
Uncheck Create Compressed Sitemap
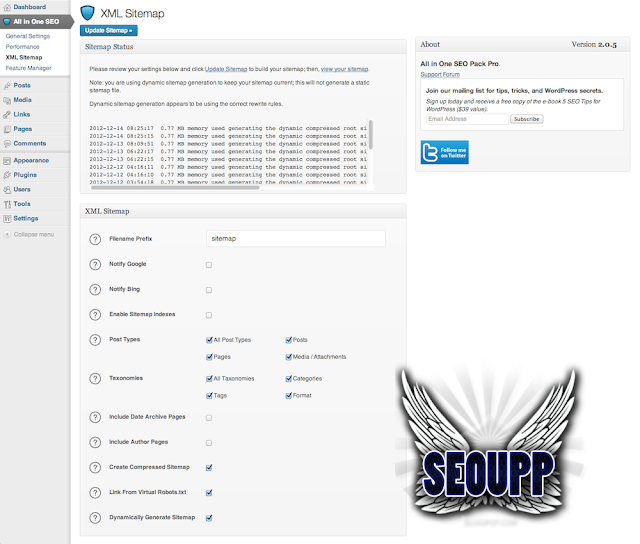(209, 468)
